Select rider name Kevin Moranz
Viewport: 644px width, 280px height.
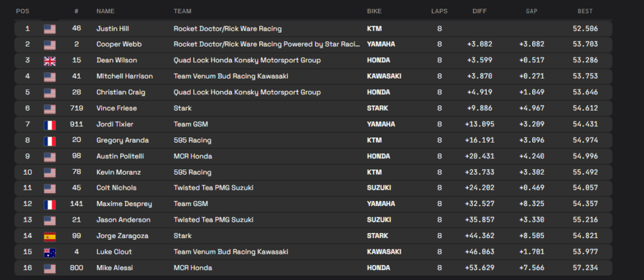(119, 172)
